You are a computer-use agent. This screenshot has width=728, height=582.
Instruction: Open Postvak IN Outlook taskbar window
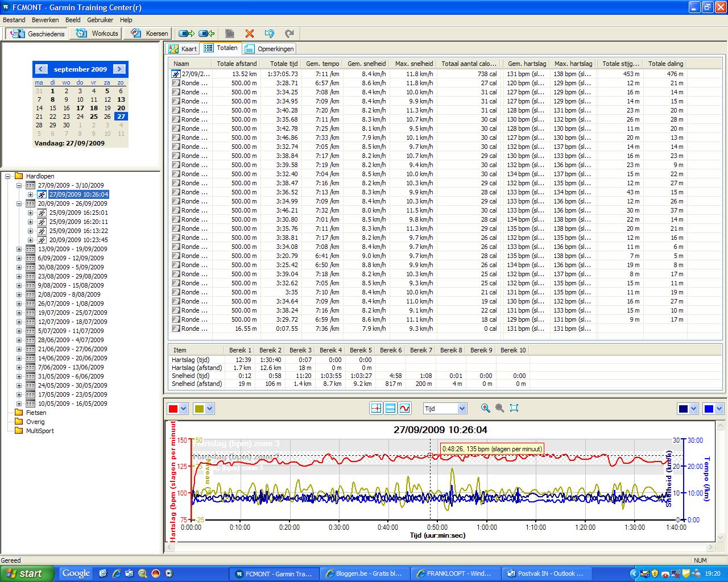545,573
